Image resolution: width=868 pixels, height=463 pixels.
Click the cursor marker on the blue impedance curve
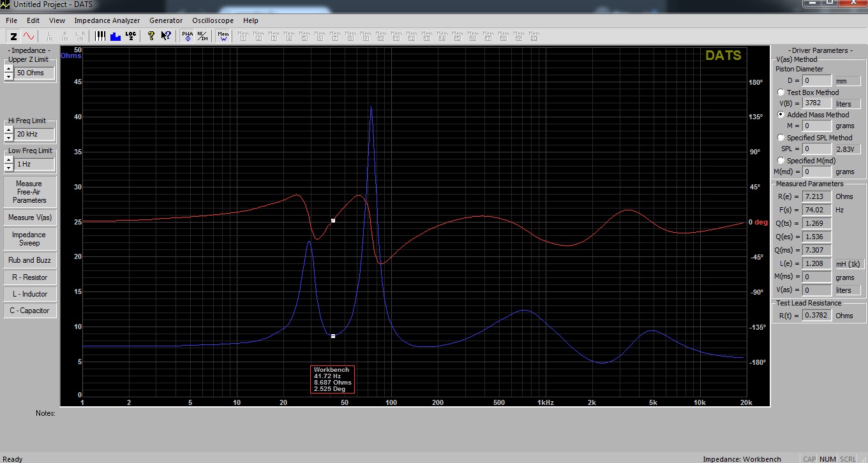click(x=333, y=335)
